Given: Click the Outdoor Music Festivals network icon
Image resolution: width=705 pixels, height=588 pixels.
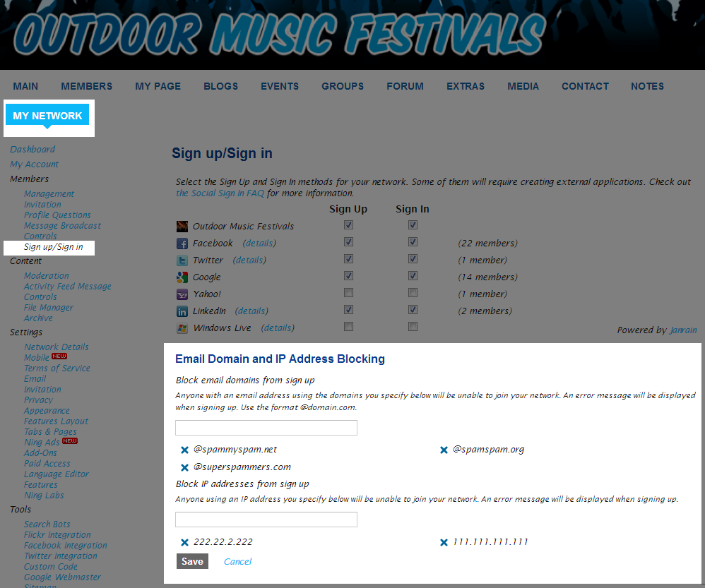Looking at the screenshot, I should [182, 227].
